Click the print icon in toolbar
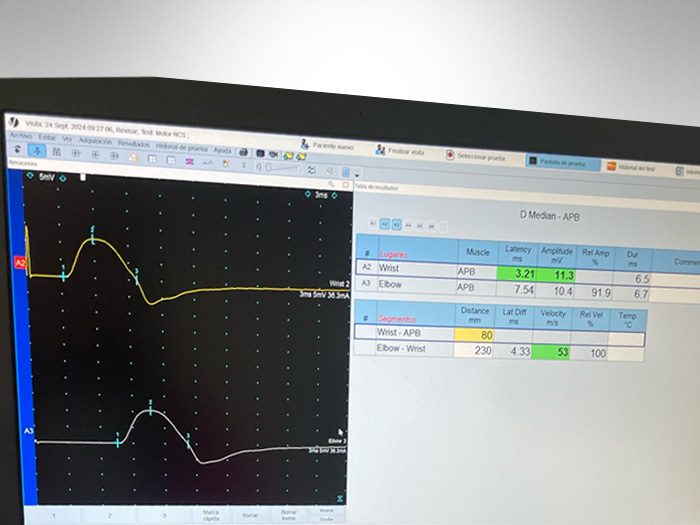This screenshot has width=700, height=525. pyautogui.click(x=243, y=153)
